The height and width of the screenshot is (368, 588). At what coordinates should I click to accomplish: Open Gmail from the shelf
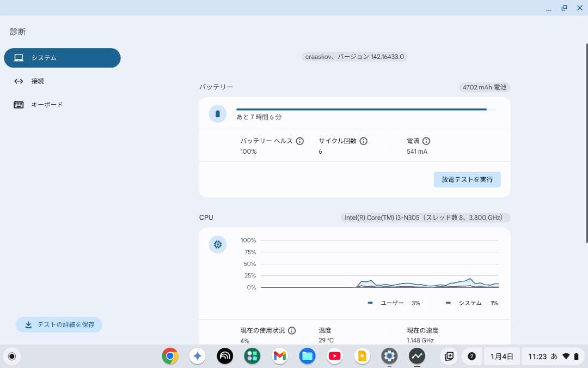click(x=279, y=356)
